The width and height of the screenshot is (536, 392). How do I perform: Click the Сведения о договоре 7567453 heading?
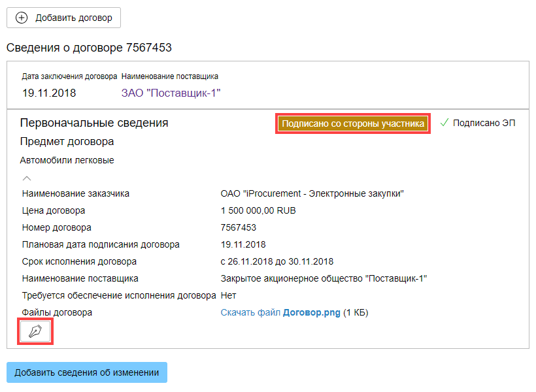89,48
